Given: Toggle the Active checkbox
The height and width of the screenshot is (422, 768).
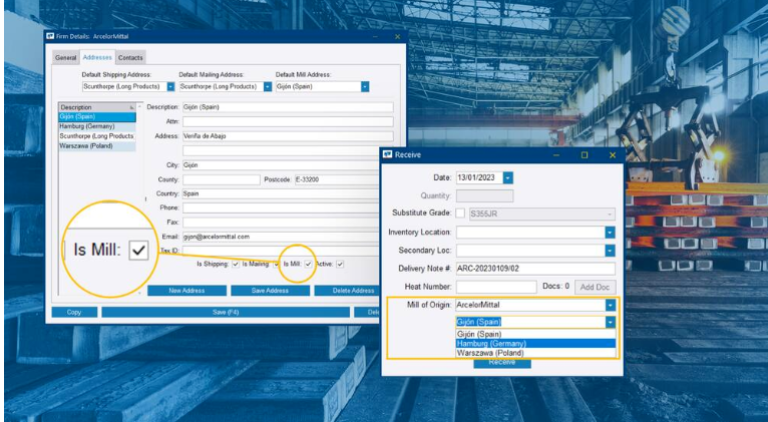Looking at the screenshot, I should pyautogui.click(x=340, y=264).
